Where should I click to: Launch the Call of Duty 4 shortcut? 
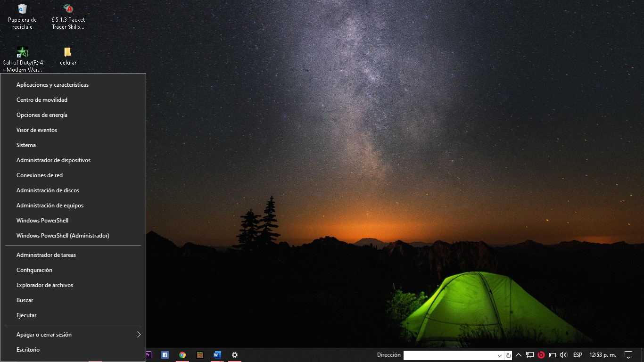click(22, 52)
